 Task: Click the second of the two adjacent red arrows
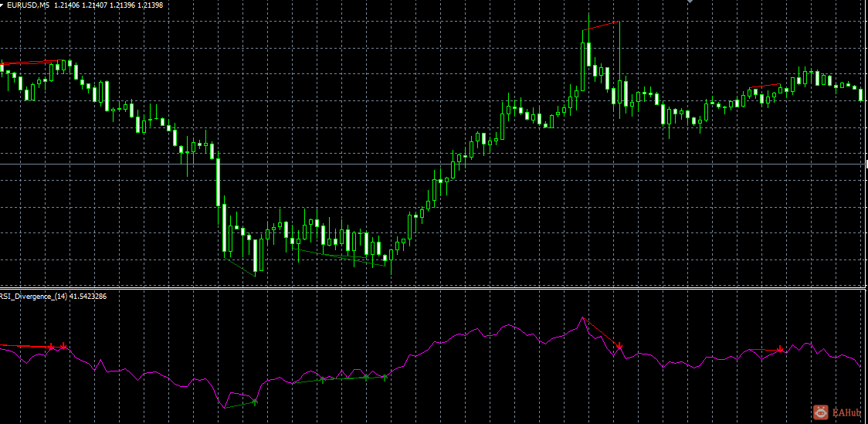63,346
